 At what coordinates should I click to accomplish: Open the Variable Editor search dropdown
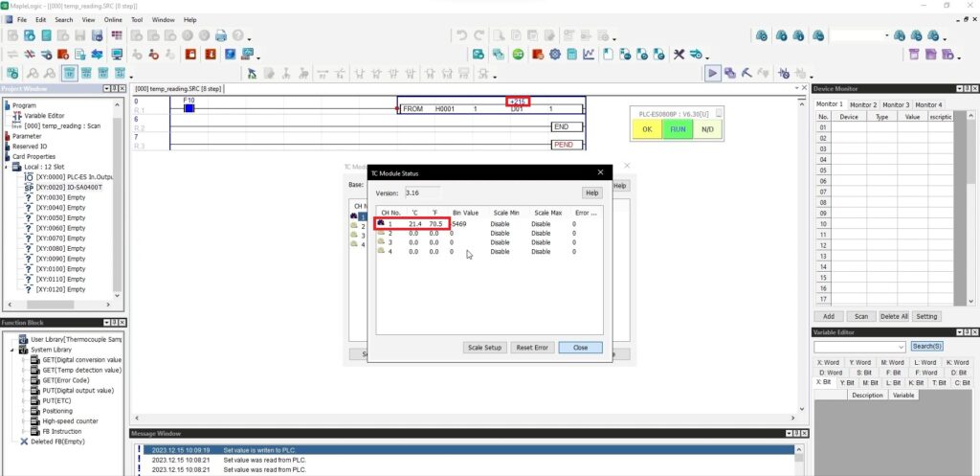(x=901, y=347)
